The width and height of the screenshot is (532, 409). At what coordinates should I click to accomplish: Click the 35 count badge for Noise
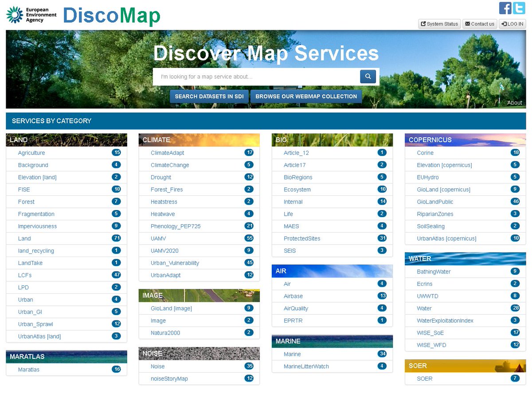point(249,366)
